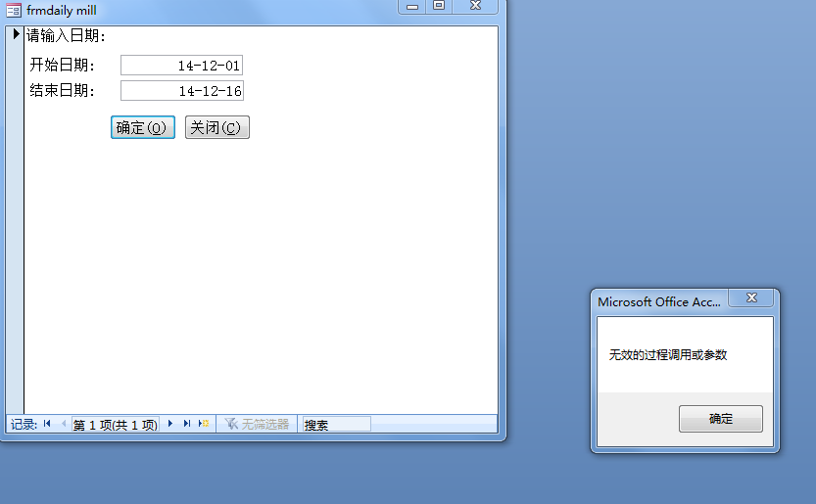Click the 无筛选器 filter indicator

(x=257, y=424)
